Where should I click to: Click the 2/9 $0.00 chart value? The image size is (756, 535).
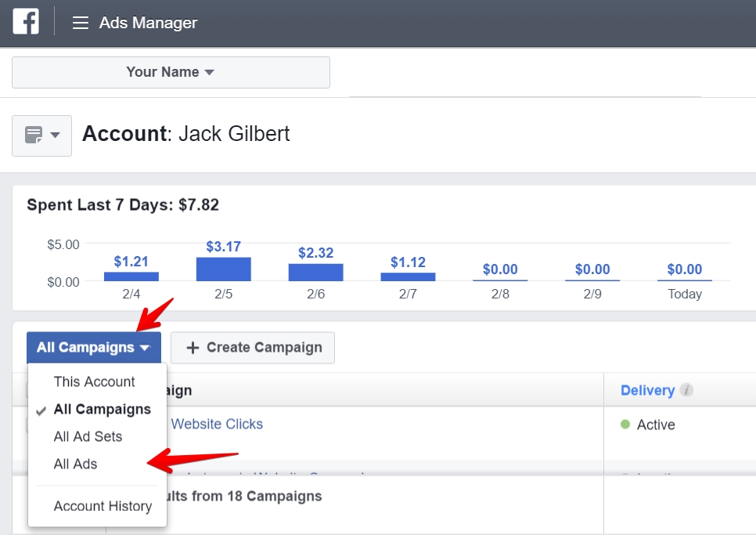[x=592, y=269]
